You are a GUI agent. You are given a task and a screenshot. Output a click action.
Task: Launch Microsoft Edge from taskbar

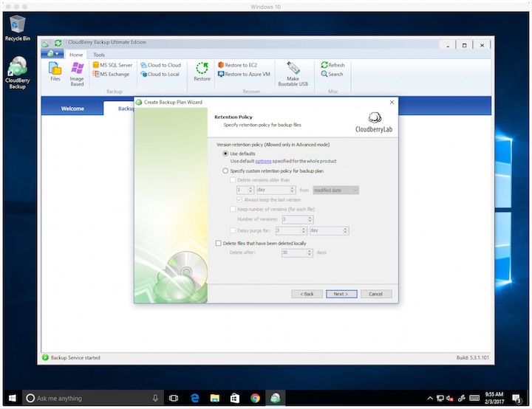pyautogui.click(x=195, y=398)
